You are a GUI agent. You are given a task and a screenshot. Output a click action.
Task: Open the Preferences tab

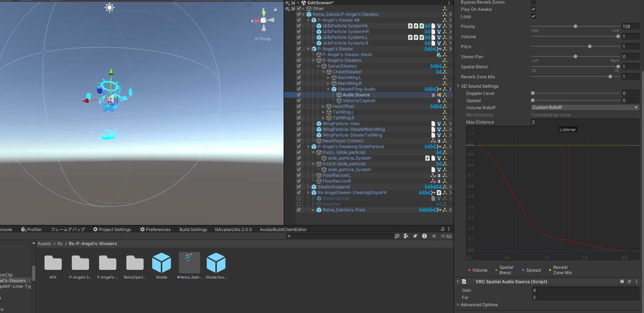[x=155, y=230]
